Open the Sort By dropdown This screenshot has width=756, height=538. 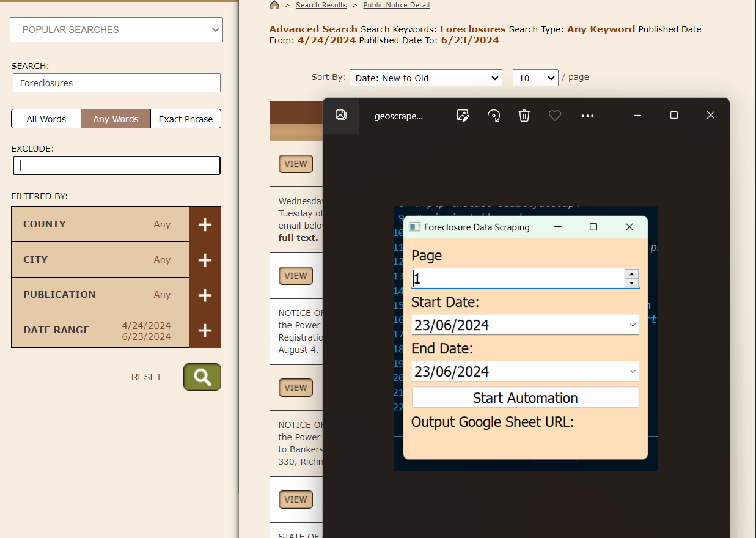pos(425,78)
